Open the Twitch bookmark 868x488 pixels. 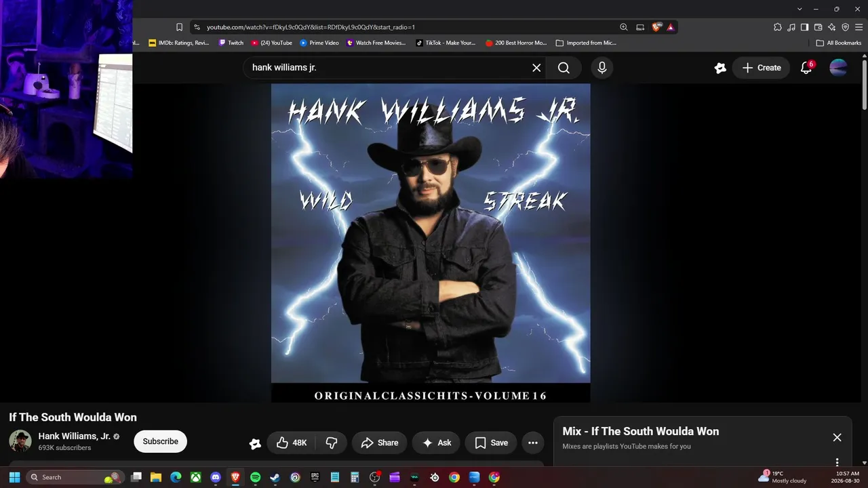point(231,43)
